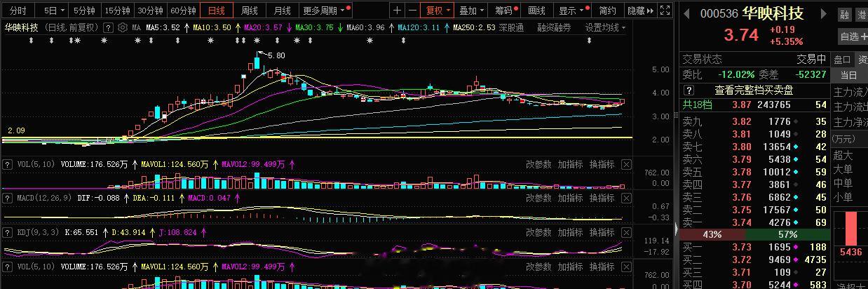Go to previous stock with left arrow
Image resolution: width=868 pixels, height=289 pixels.
coord(686,13)
